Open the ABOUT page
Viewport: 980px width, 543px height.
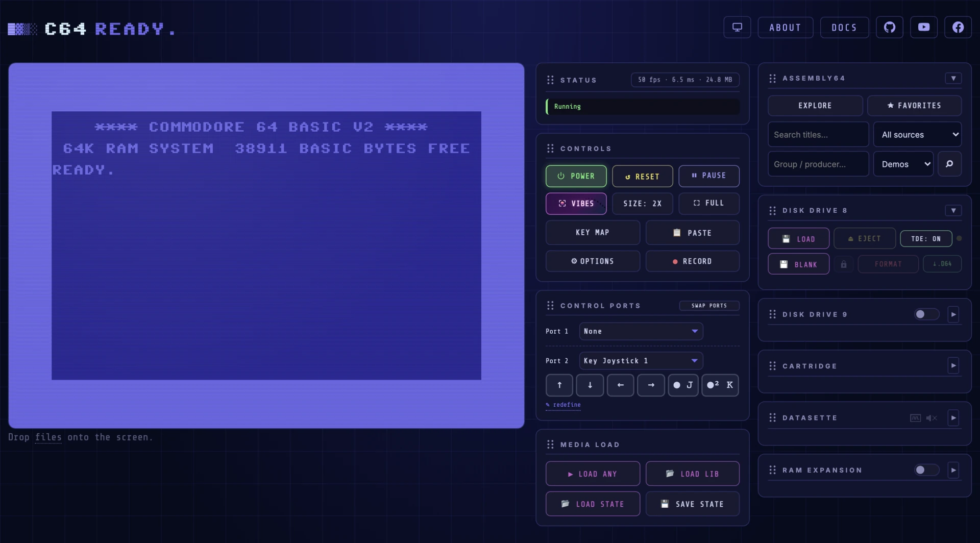coord(786,28)
